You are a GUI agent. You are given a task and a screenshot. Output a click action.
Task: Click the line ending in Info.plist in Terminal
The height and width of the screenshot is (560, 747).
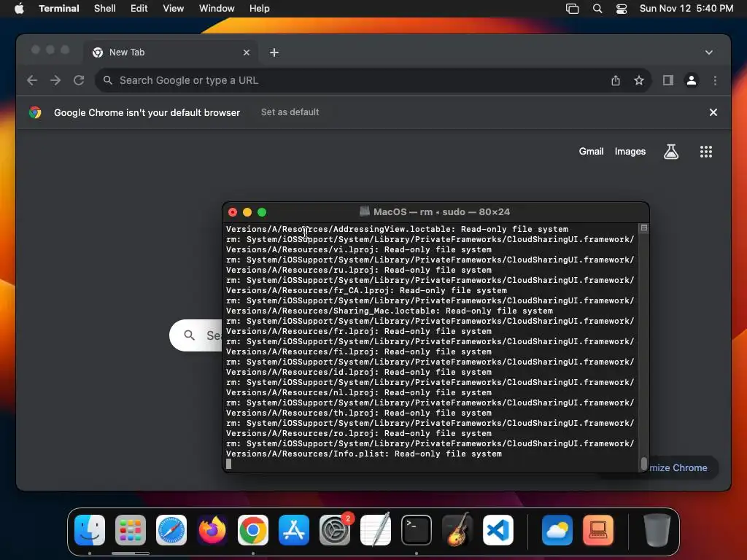pos(364,454)
